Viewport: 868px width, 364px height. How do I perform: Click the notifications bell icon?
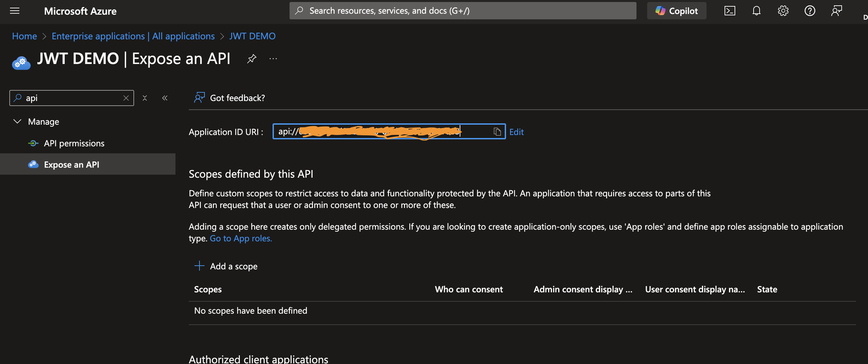[x=756, y=10]
